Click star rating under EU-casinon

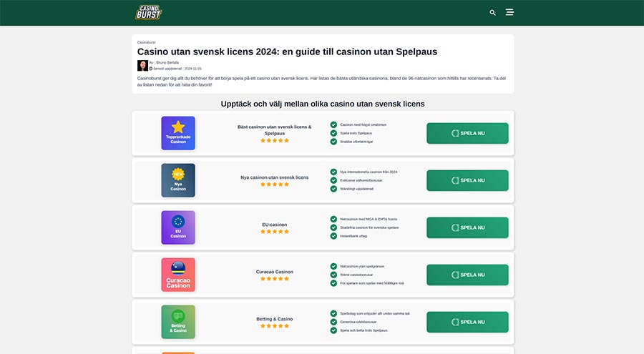pos(274,232)
